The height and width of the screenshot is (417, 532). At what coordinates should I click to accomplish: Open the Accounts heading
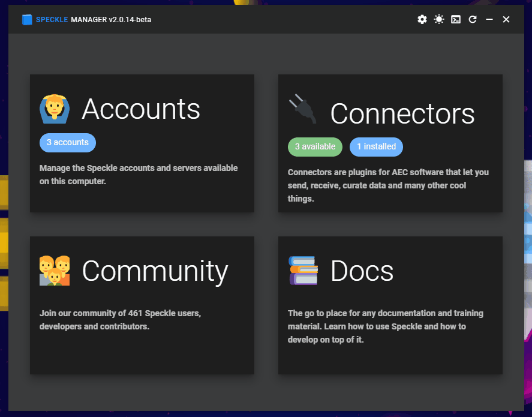pyautogui.click(x=141, y=109)
